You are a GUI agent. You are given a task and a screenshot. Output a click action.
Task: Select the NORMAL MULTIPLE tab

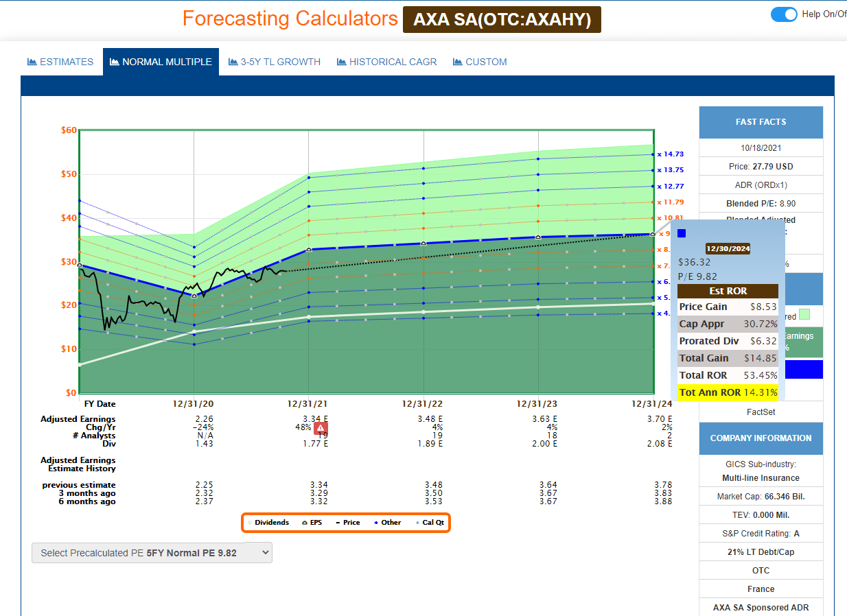(161, 62)
